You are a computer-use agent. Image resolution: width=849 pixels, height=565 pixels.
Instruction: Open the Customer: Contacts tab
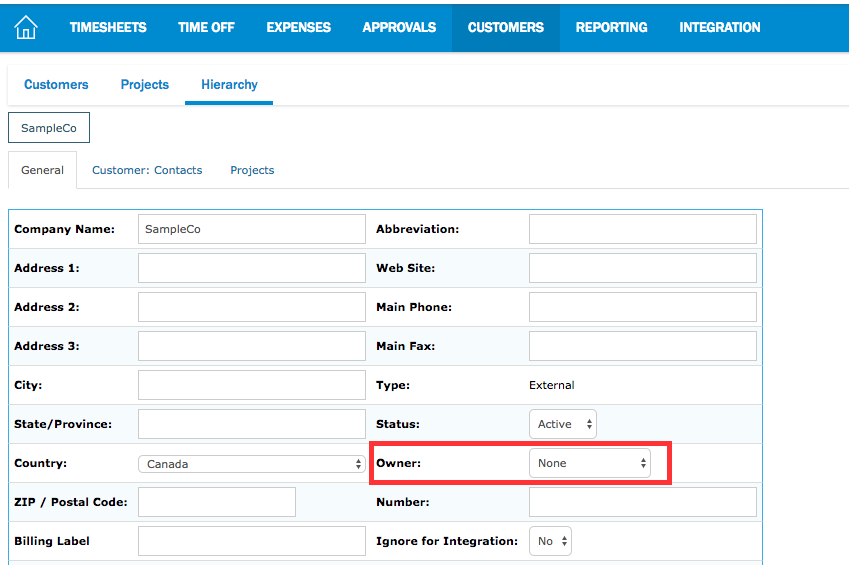147,170
